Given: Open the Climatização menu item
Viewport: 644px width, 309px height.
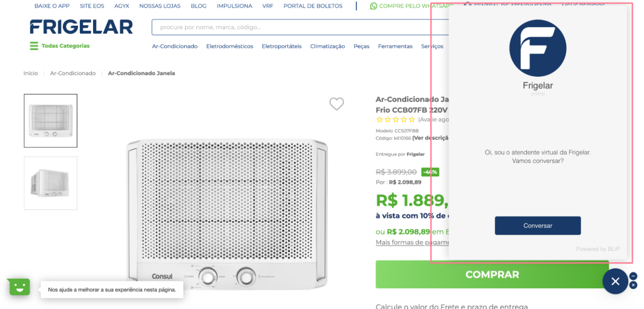Looking at the screenshot, I should click(x=327, y=46).
